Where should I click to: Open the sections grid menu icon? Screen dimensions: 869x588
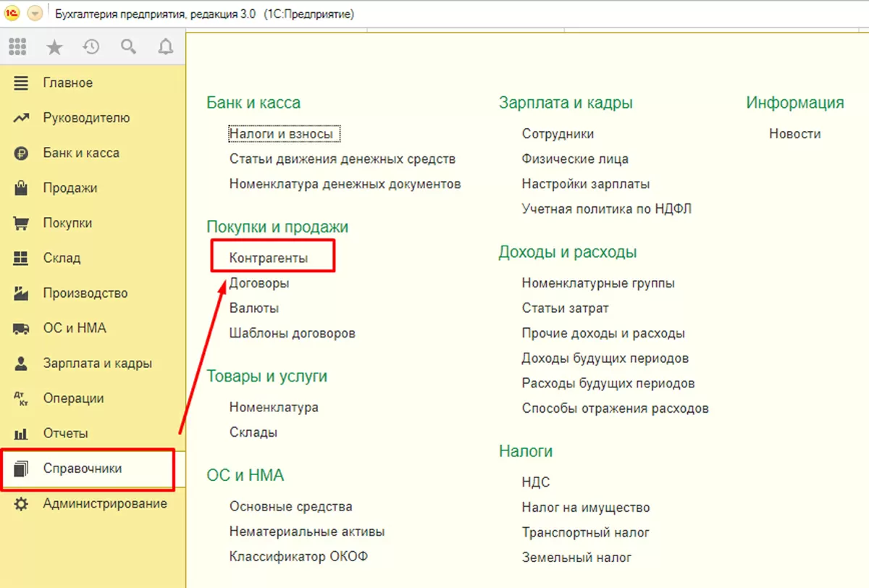point(17,48)
